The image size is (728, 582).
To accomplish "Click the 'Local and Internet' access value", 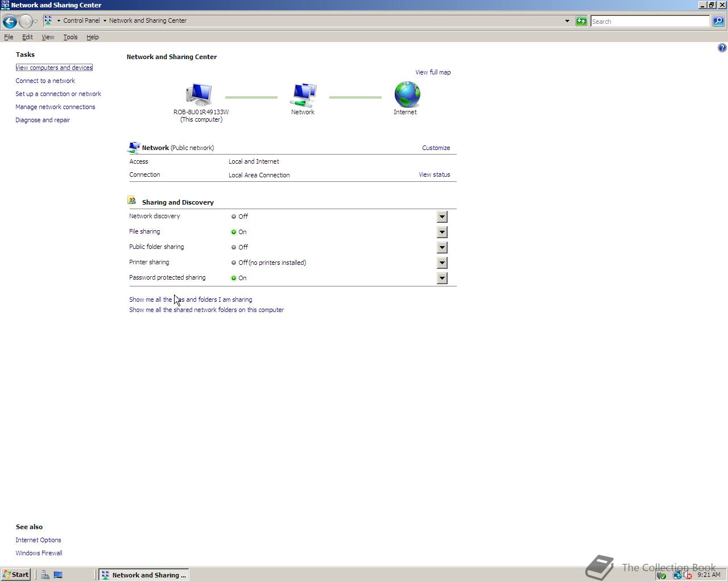I will coord(254,161).
